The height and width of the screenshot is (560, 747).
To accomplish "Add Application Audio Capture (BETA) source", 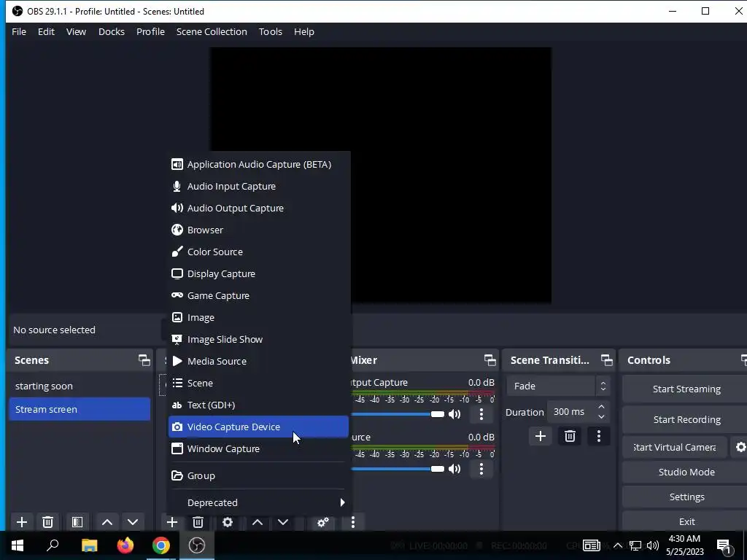I will 258,164.
